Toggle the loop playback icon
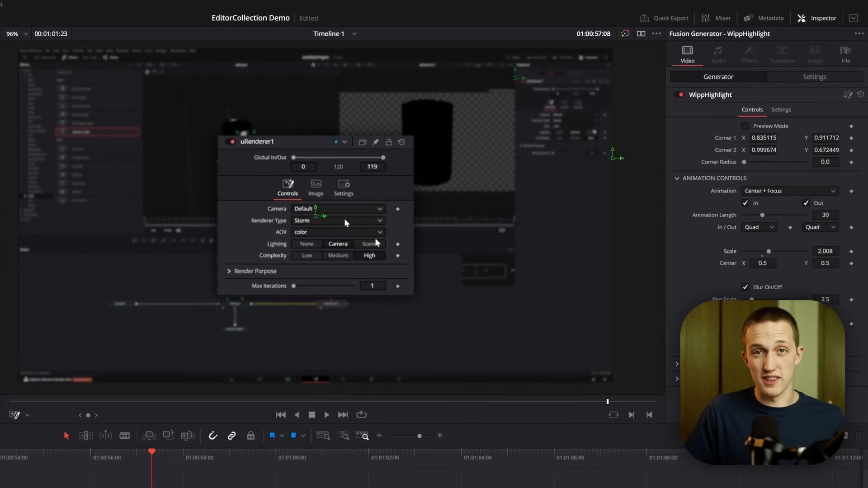 click(361, 415)
